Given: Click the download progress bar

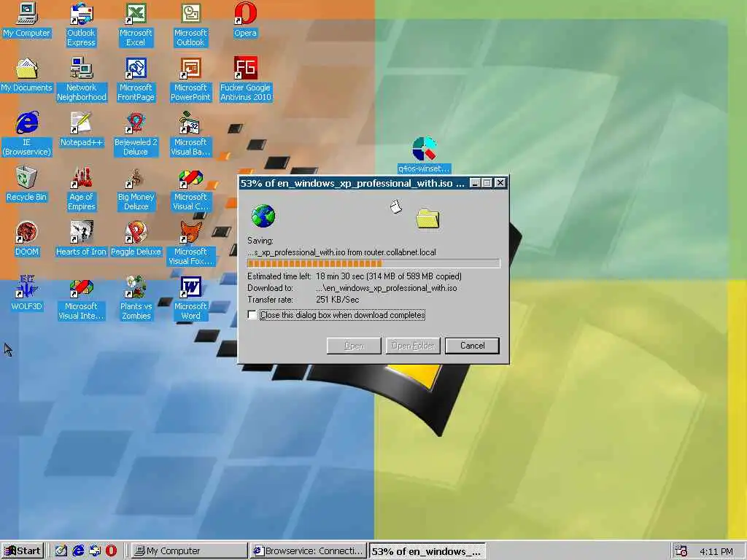Looking at the screenshot, I should 373,263.
